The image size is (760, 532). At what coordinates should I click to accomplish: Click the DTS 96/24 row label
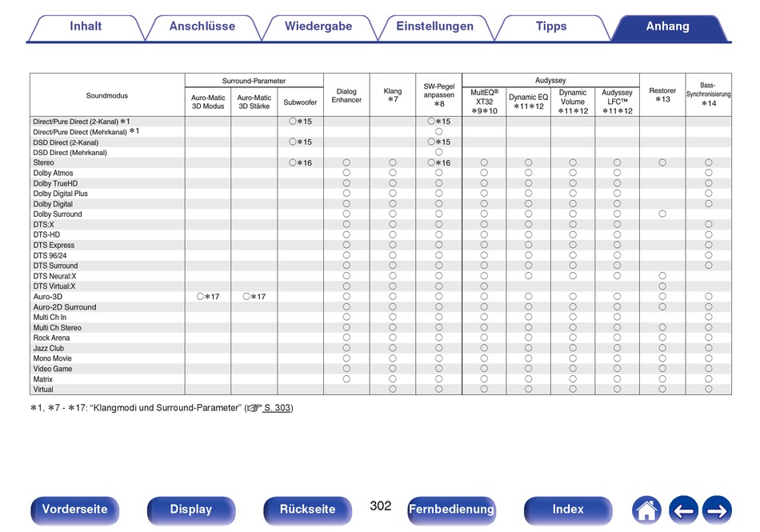coord(50,255)
